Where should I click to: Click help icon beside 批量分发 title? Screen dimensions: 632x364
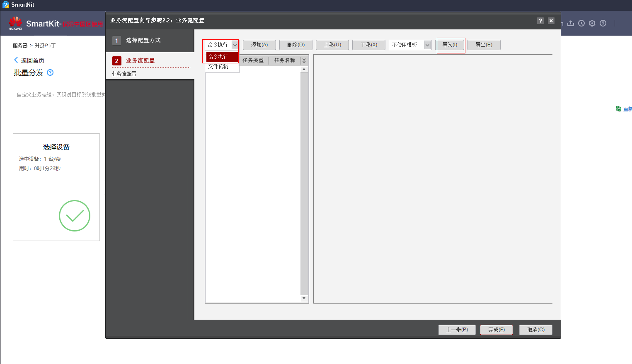(x=50, y=72)
